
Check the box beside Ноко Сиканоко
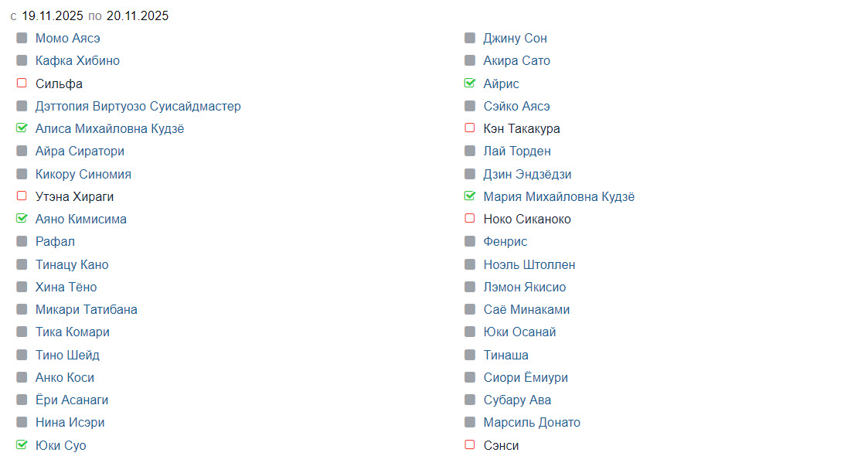(470, 219)
